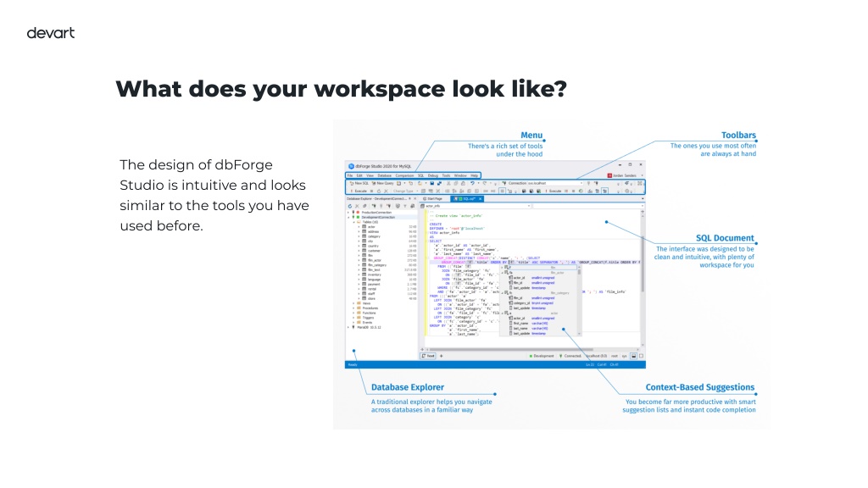Screen dimensions: 868x488
Task: Open the Window menu
Action: coord(460,175)
